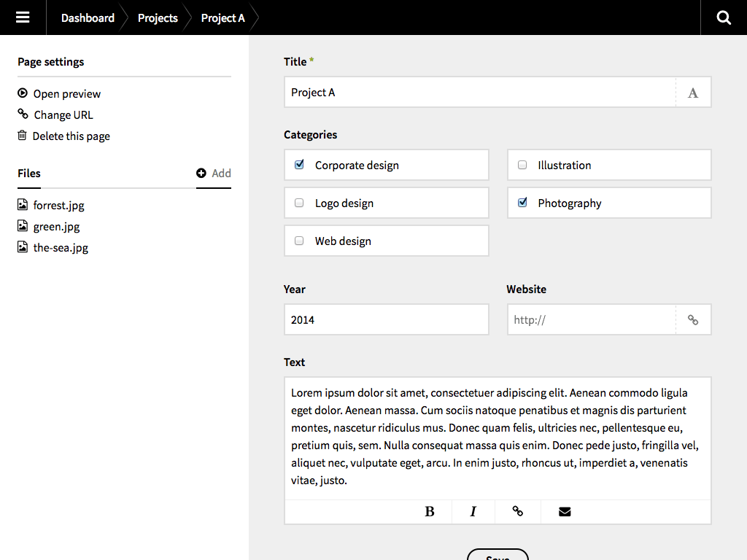
Task: Open the search magnifier icon
Action: pyautogui.click(x=724, y=17)
